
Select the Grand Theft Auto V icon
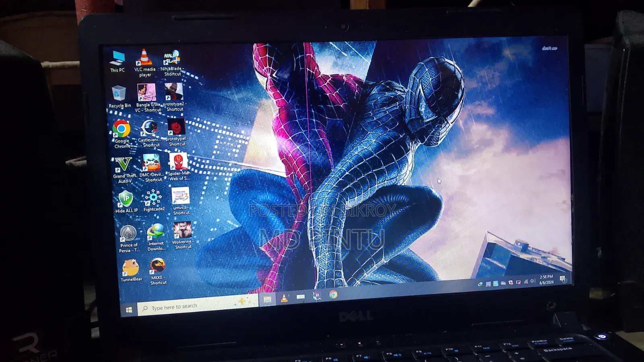(124, 170)
